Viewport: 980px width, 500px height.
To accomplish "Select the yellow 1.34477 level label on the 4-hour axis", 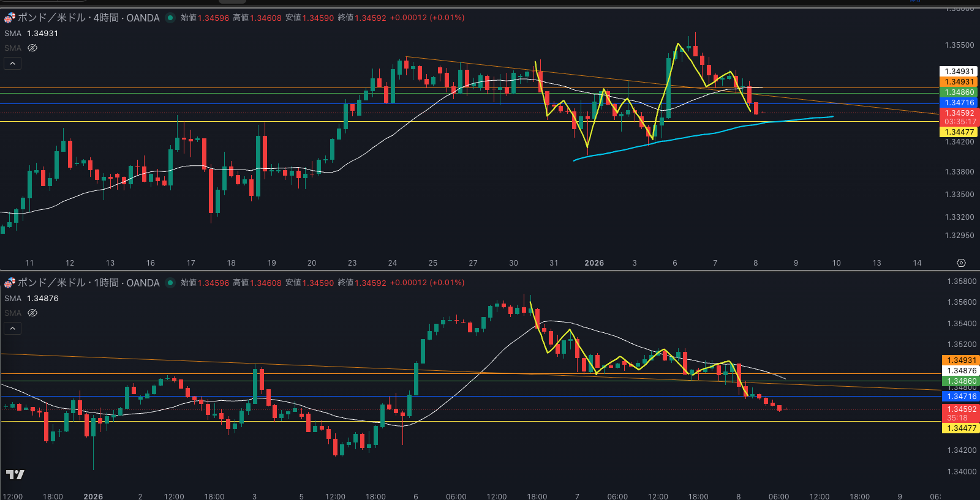I will click(x=959, y=132).
